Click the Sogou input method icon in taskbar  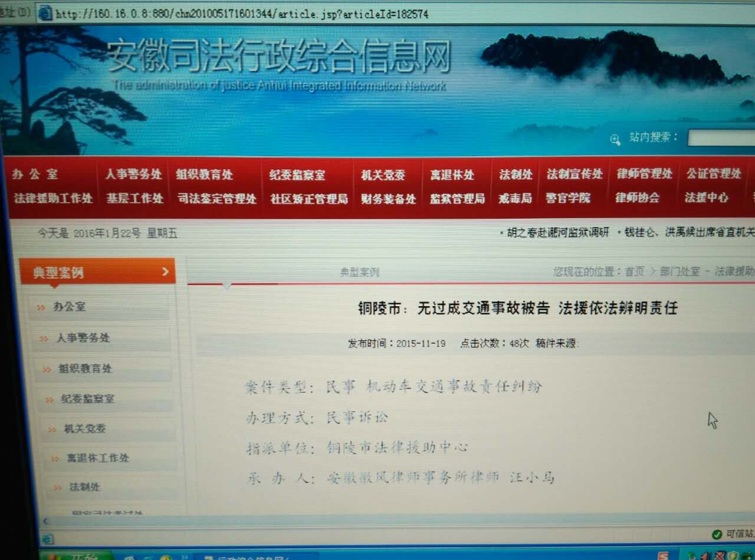pos(664,556)
